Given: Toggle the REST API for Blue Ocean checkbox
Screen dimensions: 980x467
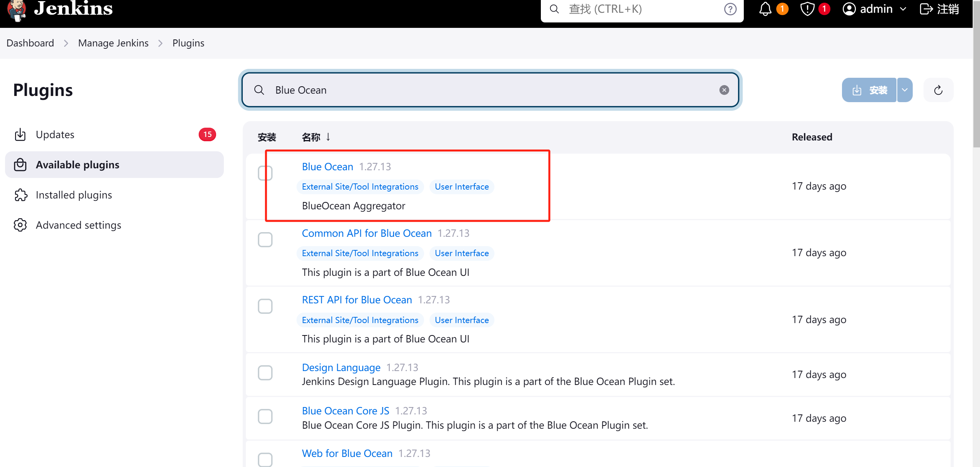Looking at the screenshot, I should pos(265,306).
